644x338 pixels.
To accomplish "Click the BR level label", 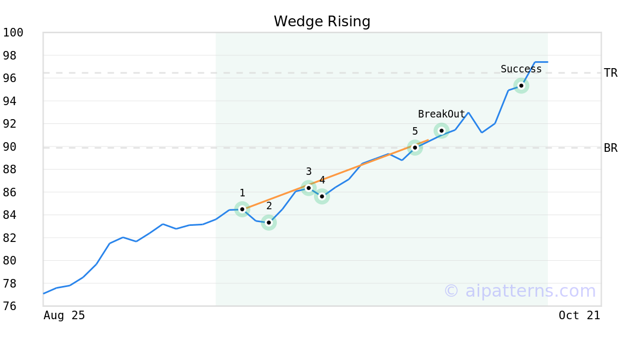I will [611, 148].
